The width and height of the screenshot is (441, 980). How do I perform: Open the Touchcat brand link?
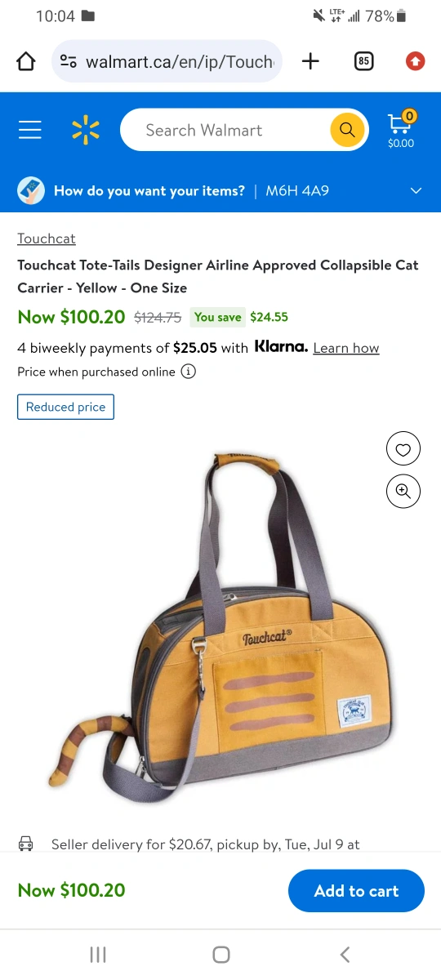(x=47, y=238)
